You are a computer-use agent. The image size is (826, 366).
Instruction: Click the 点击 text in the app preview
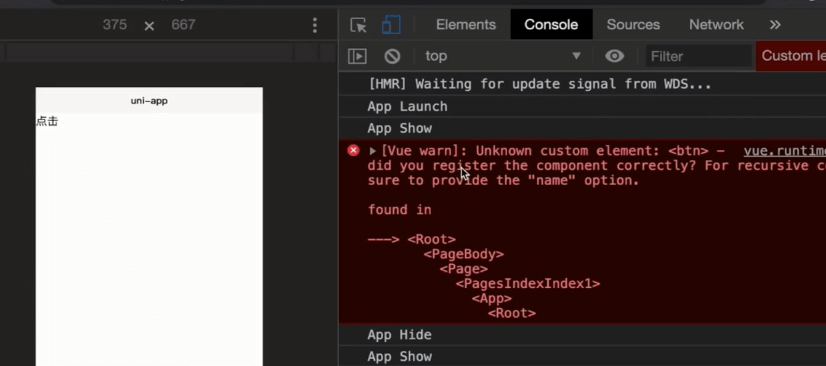tap(47, 122)
